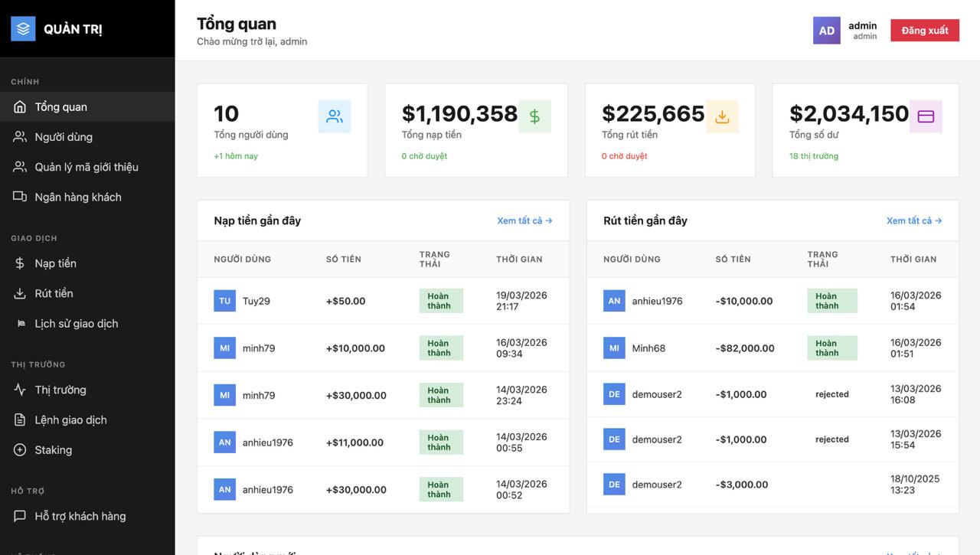The image size is (980, 555).
Task: Click Hoàn thành badge for Tuy29 deposit
Action: tap(441, 301)
